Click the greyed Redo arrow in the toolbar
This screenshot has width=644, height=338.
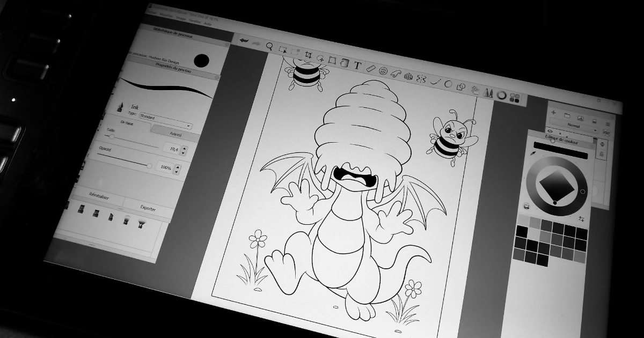[257, 42]
